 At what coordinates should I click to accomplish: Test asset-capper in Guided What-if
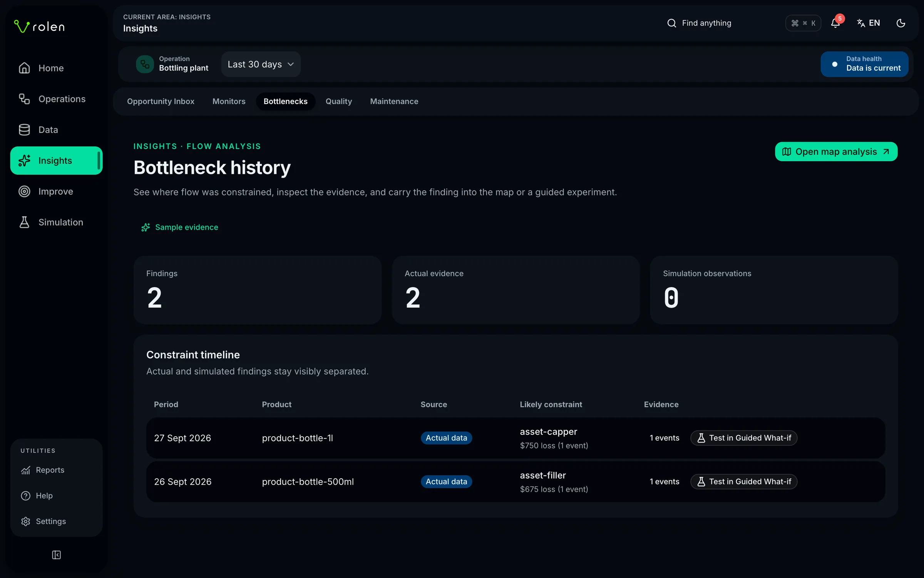click(x=744, y=438)
